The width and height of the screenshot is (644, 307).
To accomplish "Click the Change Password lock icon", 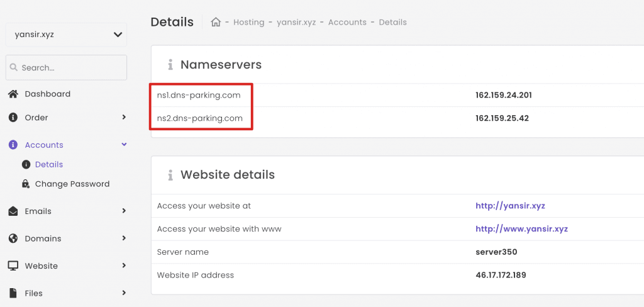I will [26, 184].
